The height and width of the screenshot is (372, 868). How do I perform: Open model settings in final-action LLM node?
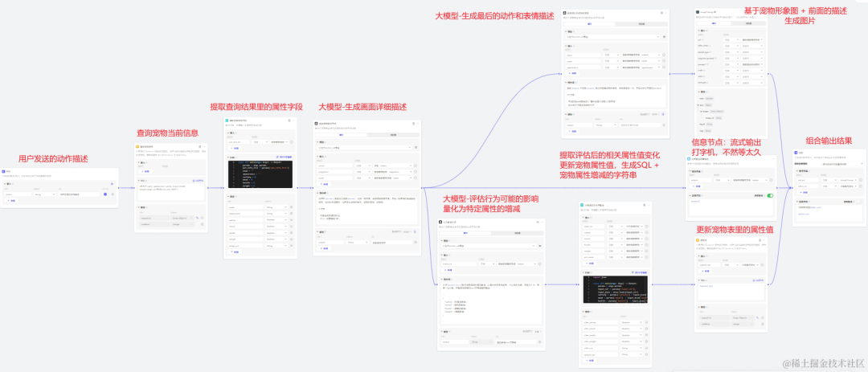pyautogui.click(x=665, y=36)
